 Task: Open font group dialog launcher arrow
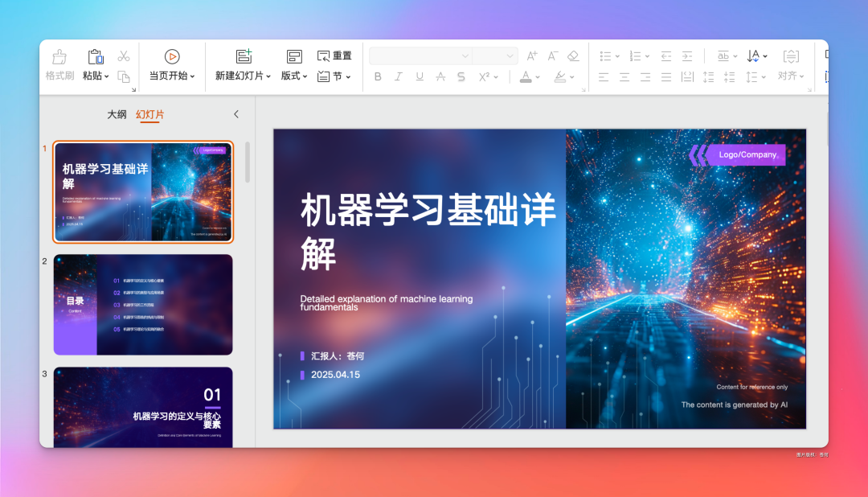pyautogui.click(x=583, y=89)
